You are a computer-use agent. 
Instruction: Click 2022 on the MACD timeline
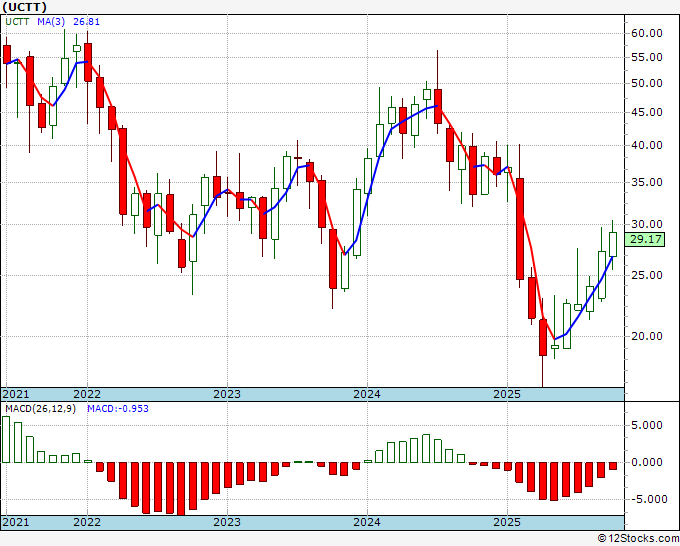point(87,523)
